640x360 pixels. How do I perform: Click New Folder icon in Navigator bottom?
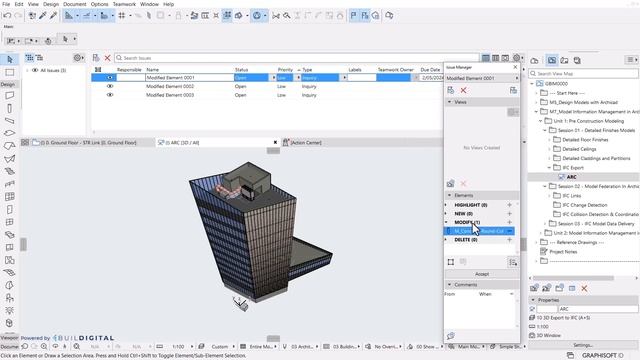coord(559,288)
